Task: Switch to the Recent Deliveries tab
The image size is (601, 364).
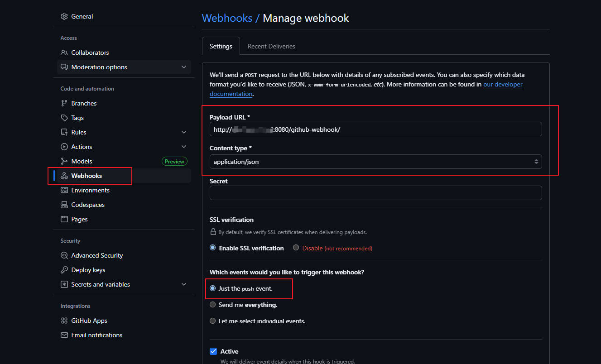Action: [271, 46]
